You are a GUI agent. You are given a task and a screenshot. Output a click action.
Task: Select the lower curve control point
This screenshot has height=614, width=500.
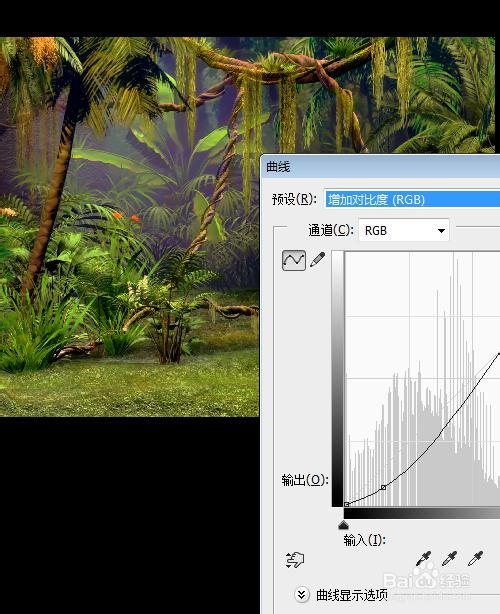click(x=384, y=487)
